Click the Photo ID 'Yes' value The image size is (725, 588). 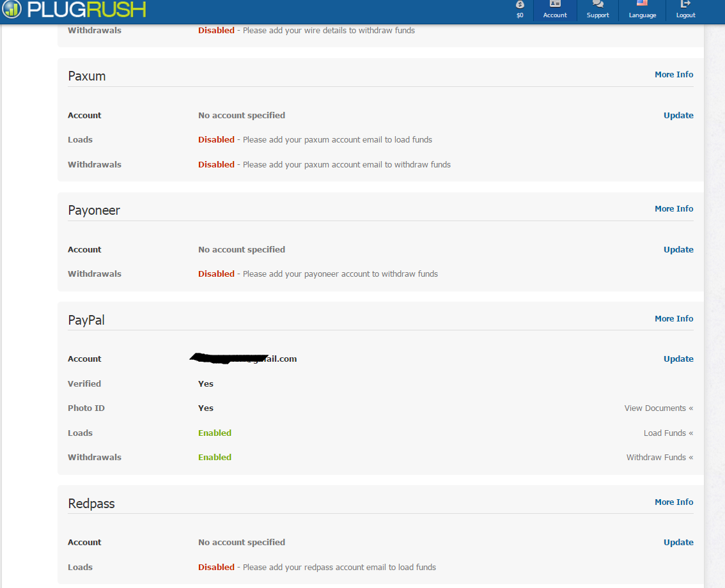point(206,408)
